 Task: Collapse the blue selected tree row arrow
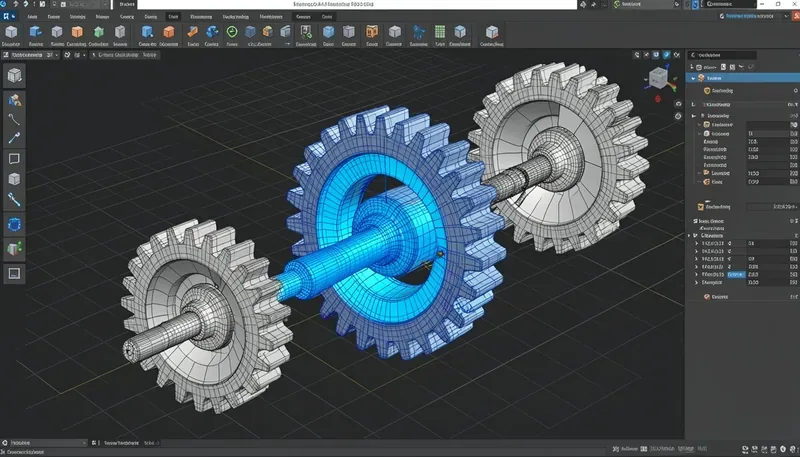[x=693, y=78]
